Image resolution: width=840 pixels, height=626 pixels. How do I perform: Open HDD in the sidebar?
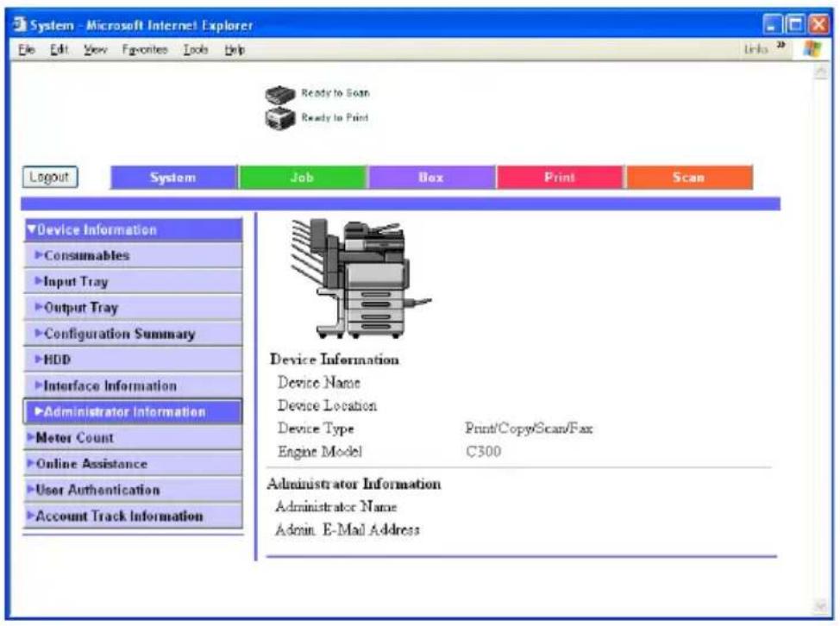133,360
